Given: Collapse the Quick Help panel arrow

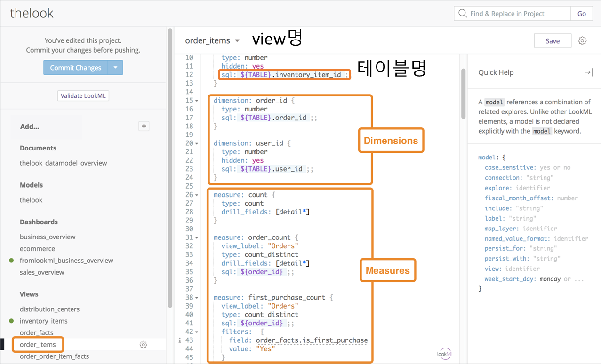Looking at the screenshot, I should (588, 72).
